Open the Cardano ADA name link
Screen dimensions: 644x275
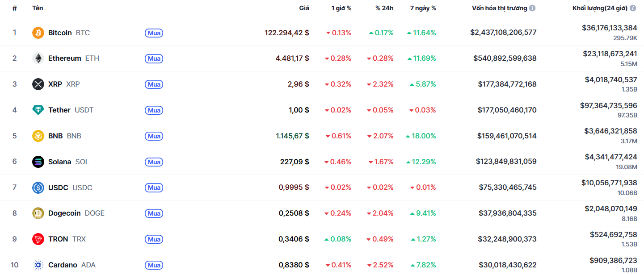pos(63,265)
